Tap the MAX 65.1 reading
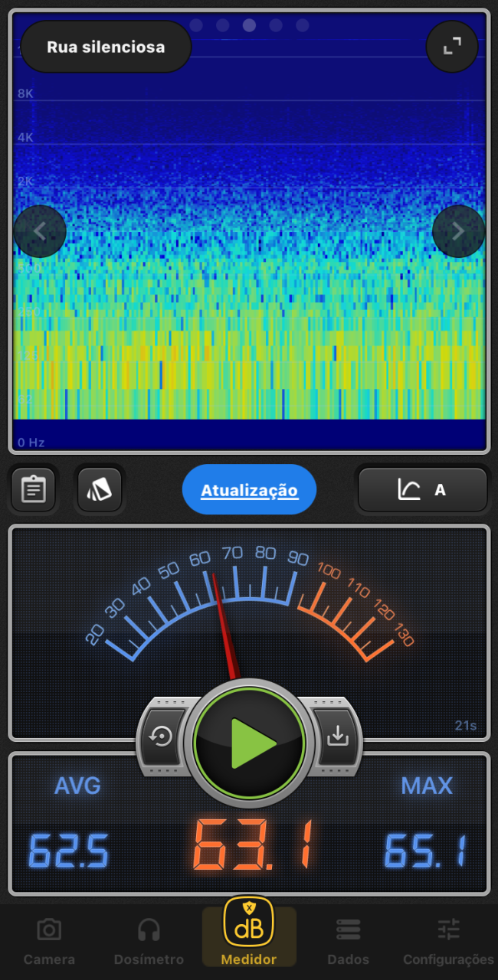498x980 pixels. click(x=426, y=850)
